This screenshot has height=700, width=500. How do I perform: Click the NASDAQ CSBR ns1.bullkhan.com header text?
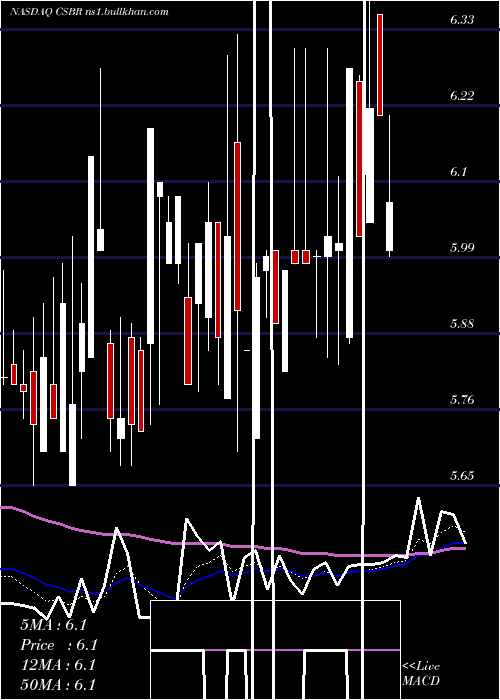click(x=90, y=12)
